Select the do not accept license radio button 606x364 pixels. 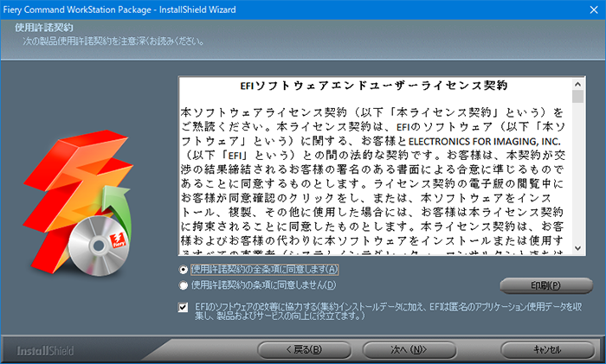point(184,285)
